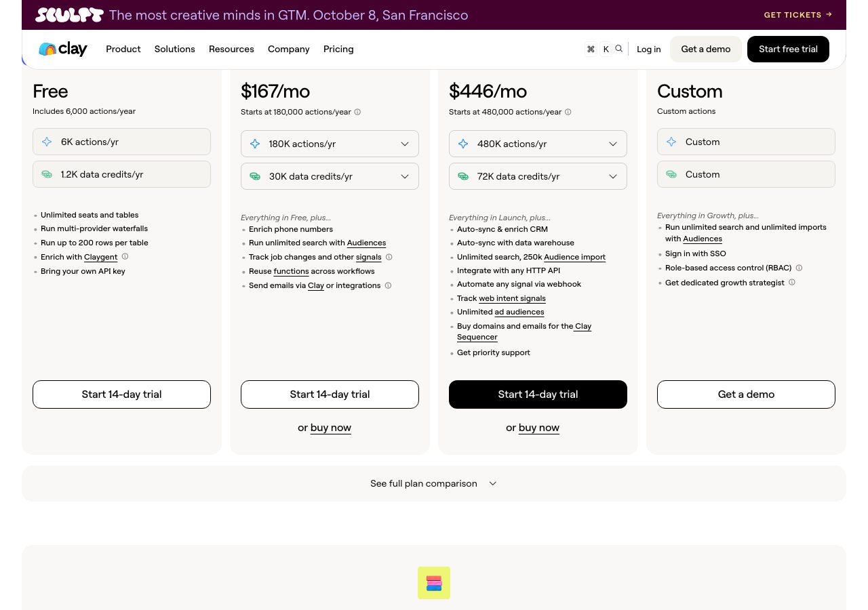The height and width of the screenshot is (610, 868).
Task: Open the Clay Sequencer link
Action: tap(524, 331)
